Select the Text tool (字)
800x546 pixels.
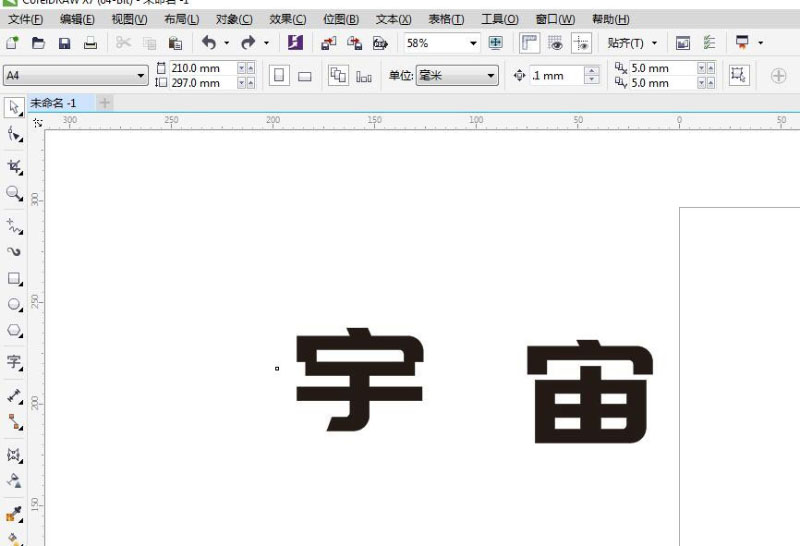(x=14, y=361)
